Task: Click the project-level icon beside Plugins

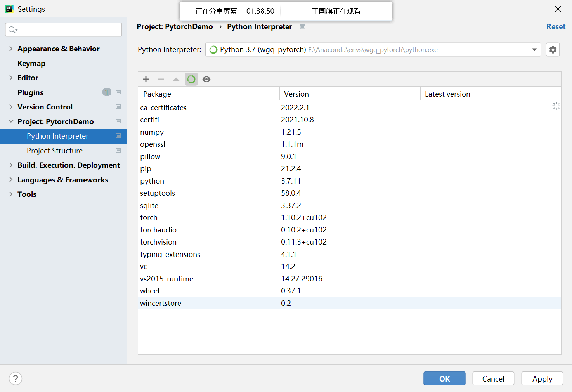Action: click(118, 92)
